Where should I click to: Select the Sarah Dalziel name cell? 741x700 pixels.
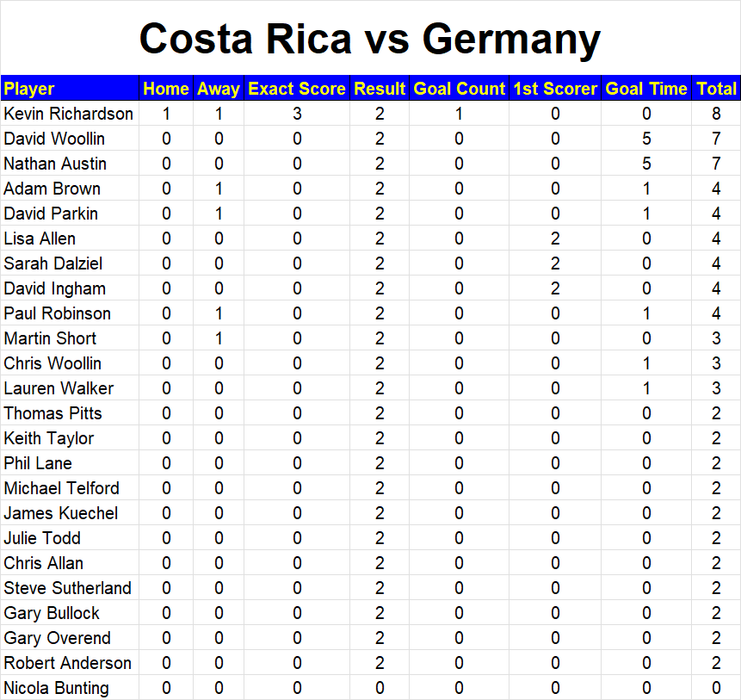(x=70, y=263)
